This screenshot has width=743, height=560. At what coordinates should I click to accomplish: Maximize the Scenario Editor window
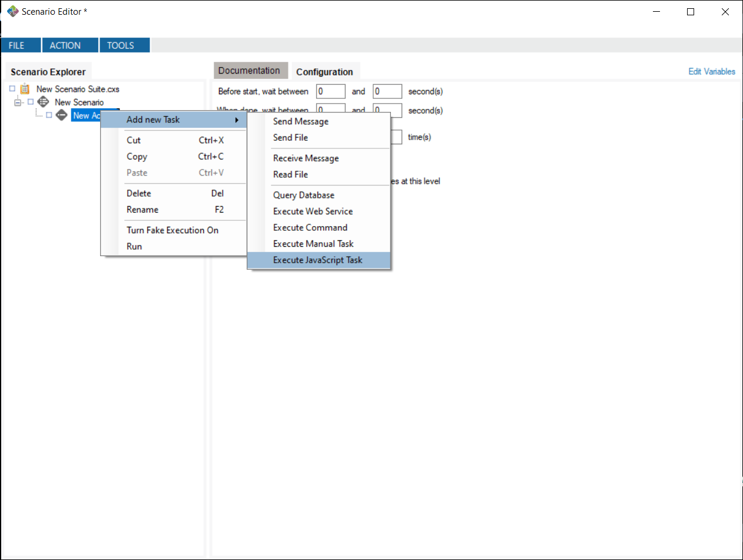click(691, 12)
